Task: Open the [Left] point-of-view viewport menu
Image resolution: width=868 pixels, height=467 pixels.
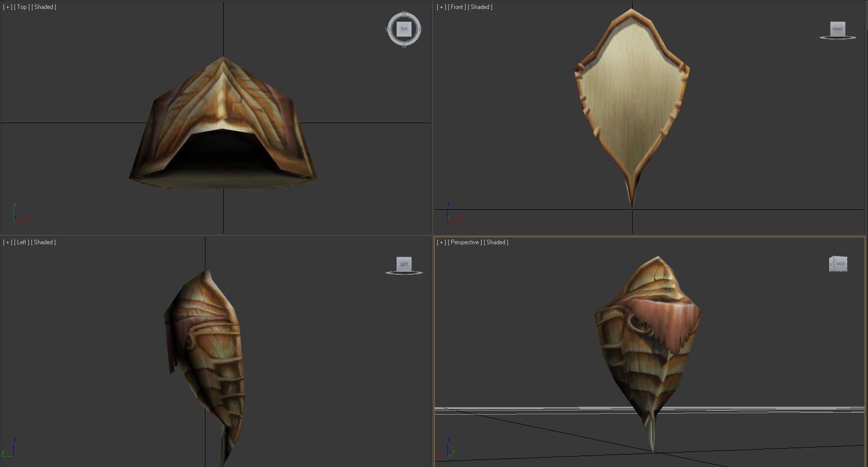Action: pos(21,242)
